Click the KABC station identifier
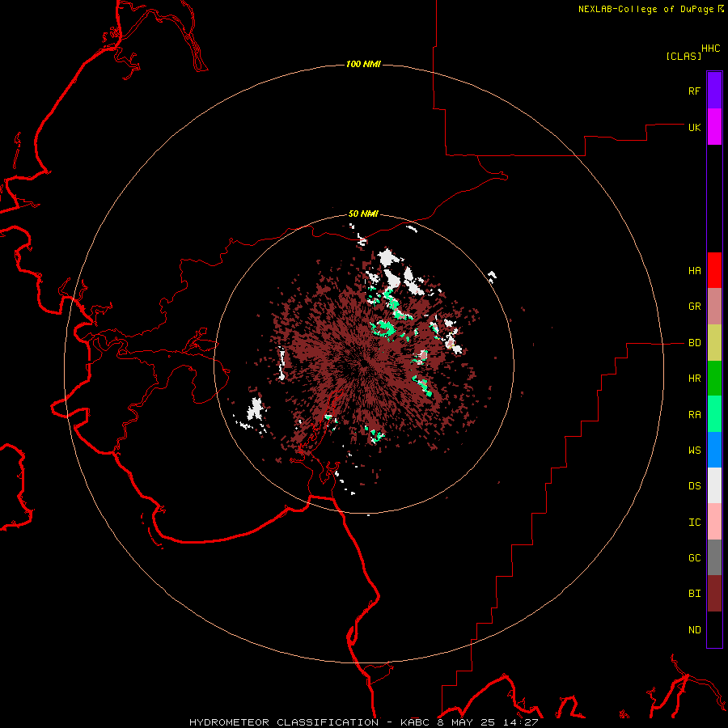Screen dimensions: 728x728 pyautogui.click(x=415, y=722)
